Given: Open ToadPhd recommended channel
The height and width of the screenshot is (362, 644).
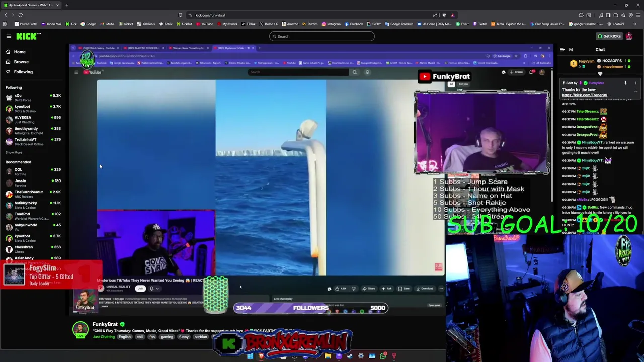Looking at the screenshot, I should 33,216.
